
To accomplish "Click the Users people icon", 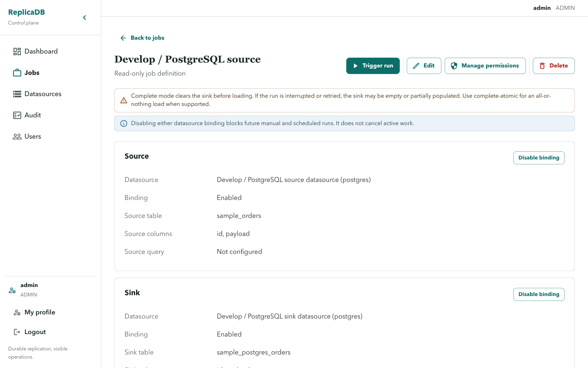I will pos(17,137).
